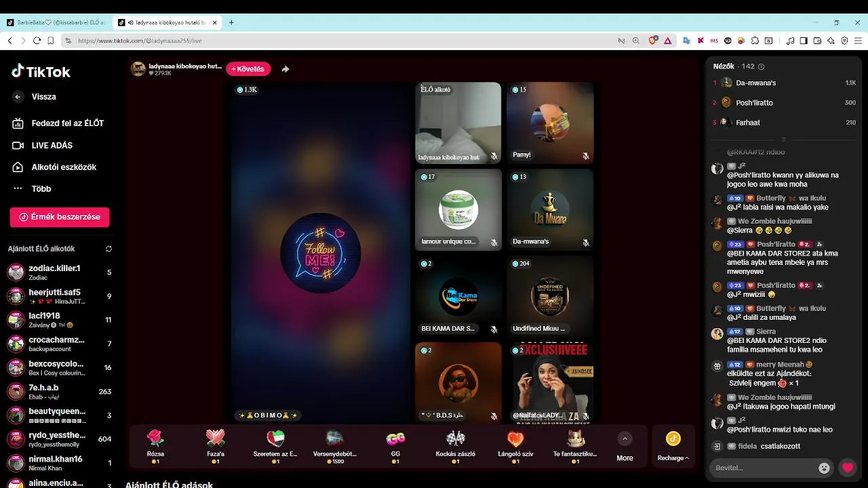
Task: Open rydo_yessthe... live channel
Action: (60, 439)
